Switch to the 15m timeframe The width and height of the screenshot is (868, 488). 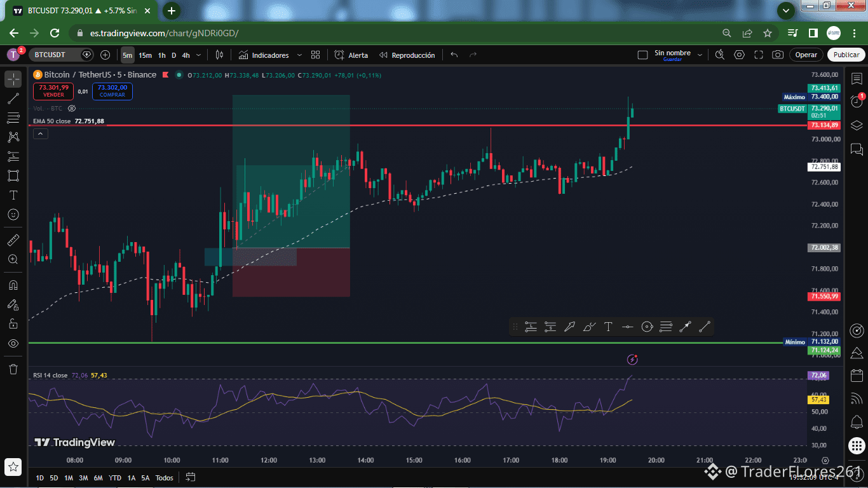(145, 55)
